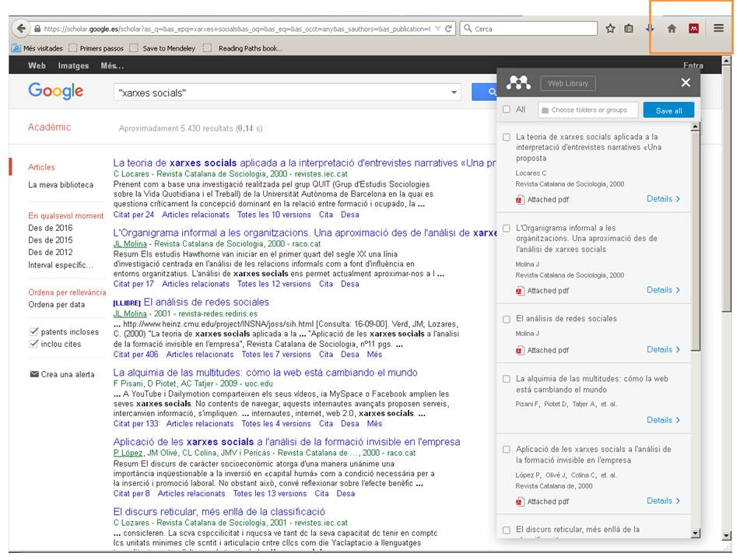Click the Mendeley panel scroll down arrow

tap(696, 533)
